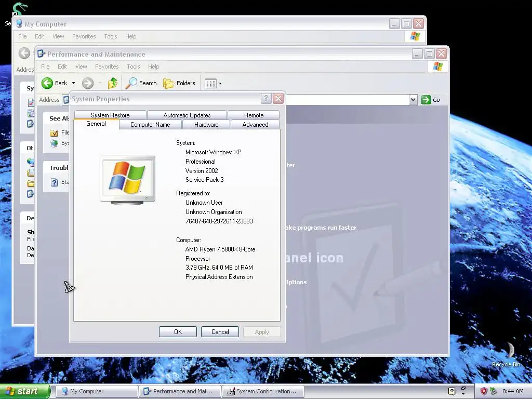The image size is (532, 399).
Task: Open File menu in My Computer window
Action: [x=22, y=36]
